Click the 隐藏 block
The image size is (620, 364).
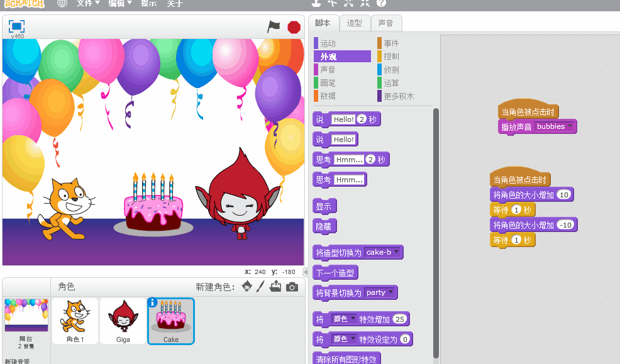tap(324, 226)
